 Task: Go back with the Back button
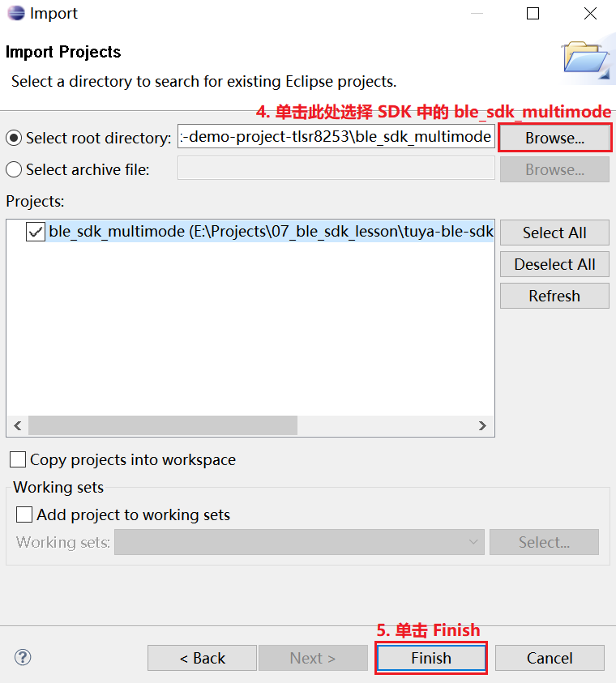click(202, 658)
